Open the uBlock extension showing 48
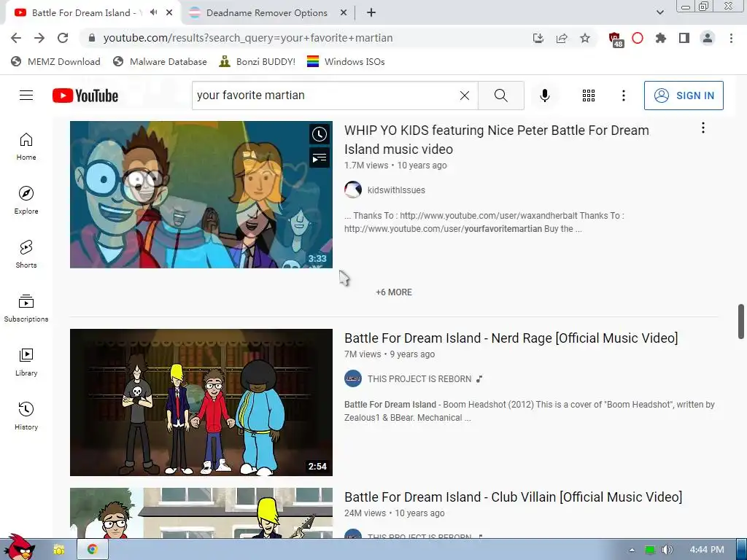The height and width of the screenshot is (560, 747). click(x=615, y=39)
